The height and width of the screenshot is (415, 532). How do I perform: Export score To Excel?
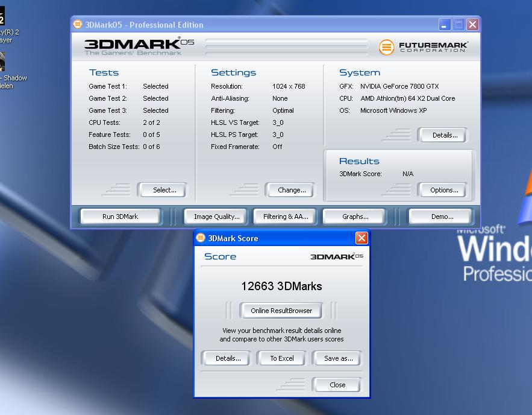(x=281, y=358)
